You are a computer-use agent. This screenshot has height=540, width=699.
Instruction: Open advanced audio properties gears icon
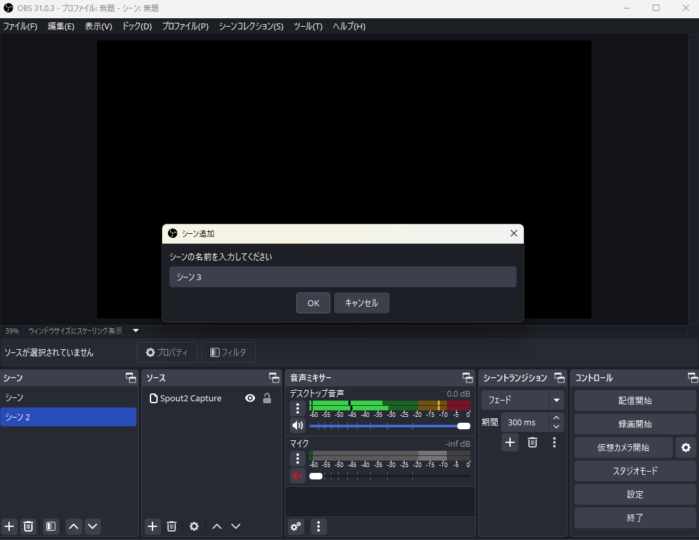tap(296, 527)
